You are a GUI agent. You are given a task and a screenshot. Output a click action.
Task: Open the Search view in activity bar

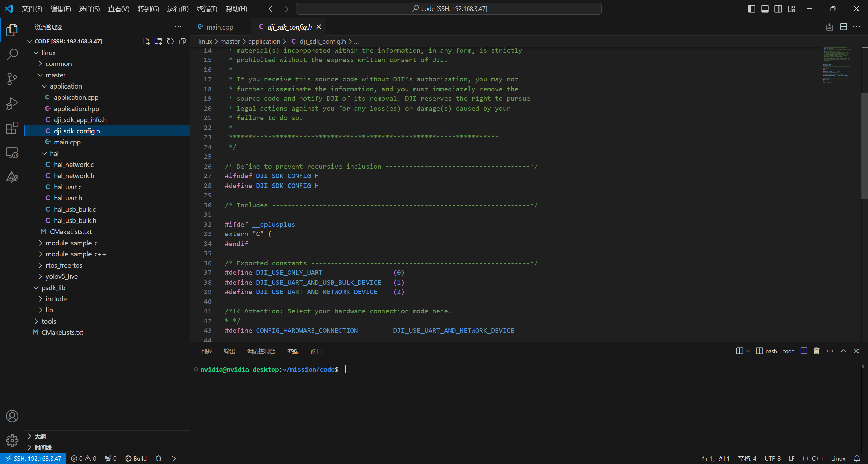pyautogui.click(x=12, y=54)
